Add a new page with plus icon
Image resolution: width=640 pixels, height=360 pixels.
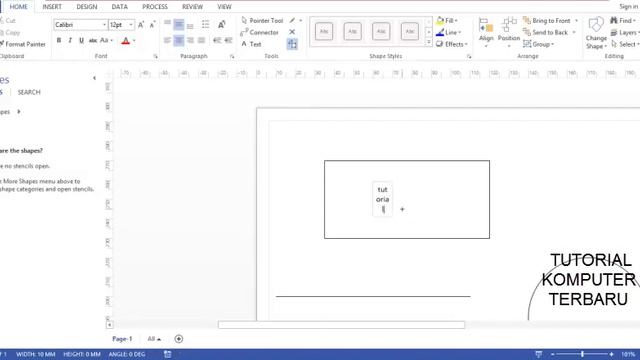tap(179, 339)
